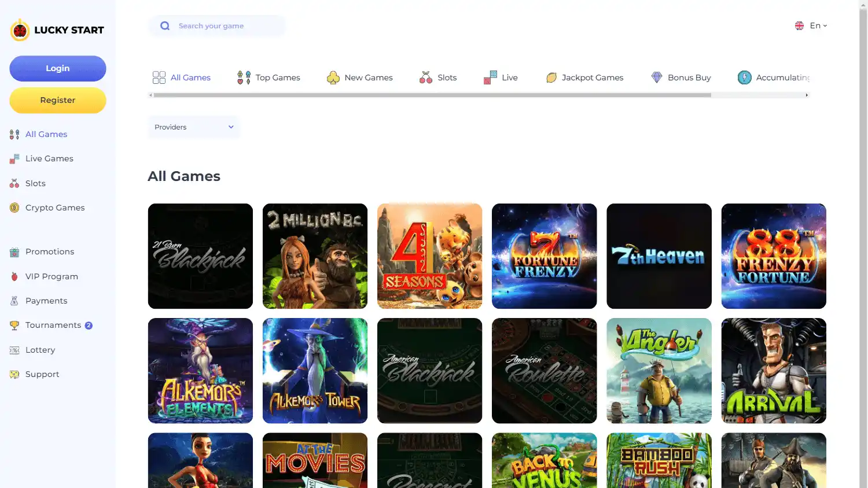Click the Top Games icon in tab bar
Image resolution: width=868 pixels, height=488 pixels.
tap(244, 77)
